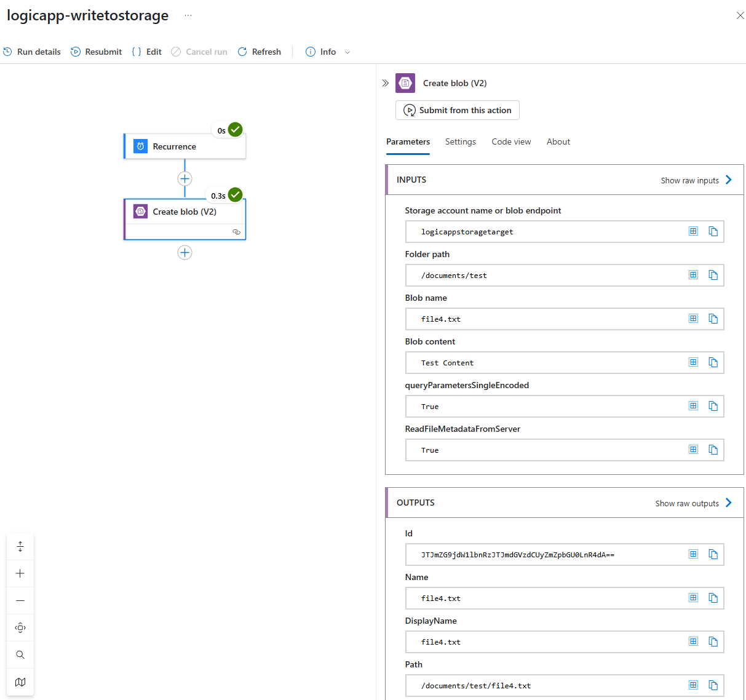Image resolution: width=746 pixels, height=700 pixels.
Task: Show raw outputs
Action: click(x=693, y=503)
